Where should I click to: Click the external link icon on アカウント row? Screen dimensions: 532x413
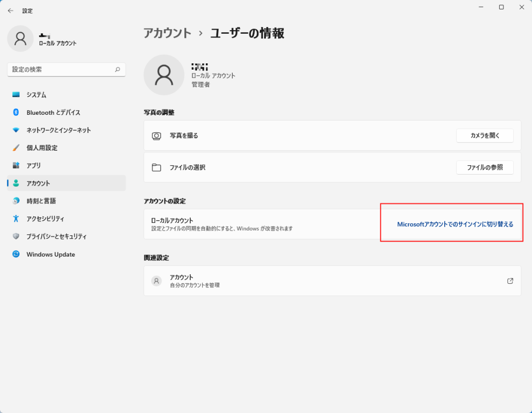click(x=510, y=281)
